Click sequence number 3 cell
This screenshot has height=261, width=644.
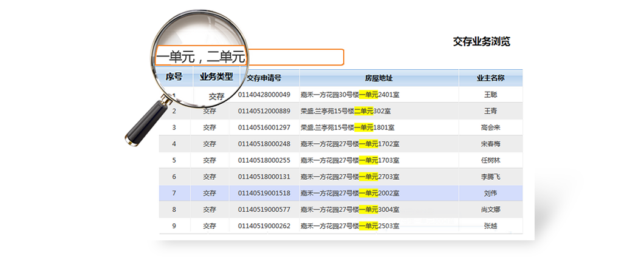click(x=174, y=127)
